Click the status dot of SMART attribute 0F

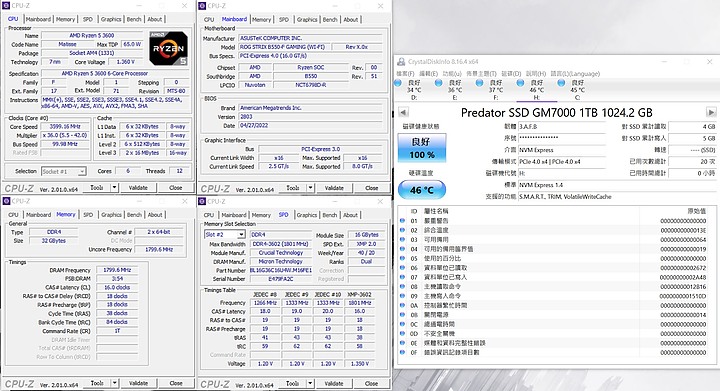(402, 352)
